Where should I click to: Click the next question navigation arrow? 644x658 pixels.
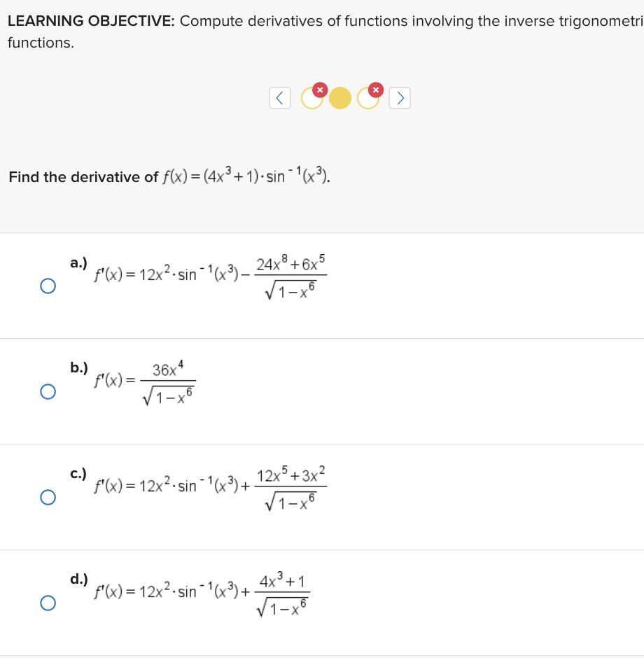tap(400, 97)
